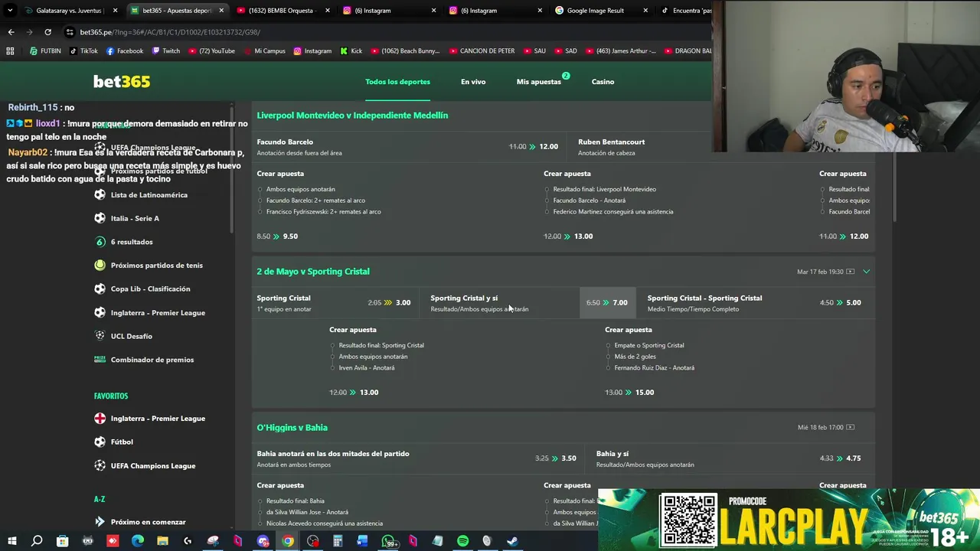Open Microsoft Edge from taskbar
Image resolution: width=980 pixels, height=551 pixels.
(x=137, y=541)
